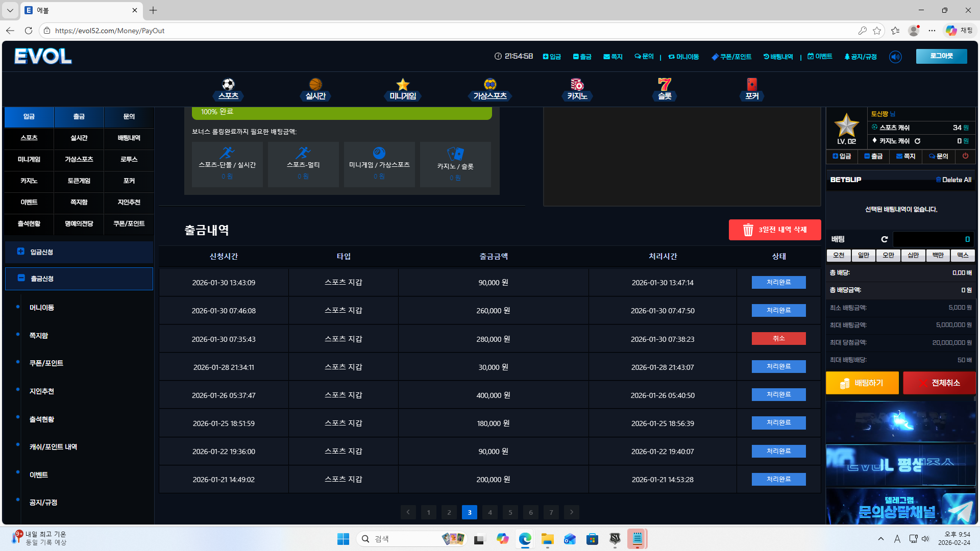Open the Poker card icon
Viewport: 980px width, 551px height.
(x=751, y=84)
